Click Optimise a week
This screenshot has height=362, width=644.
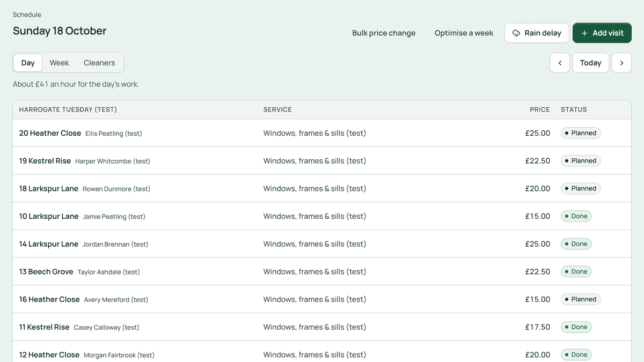pyautogui.click(x=464, y=33)
